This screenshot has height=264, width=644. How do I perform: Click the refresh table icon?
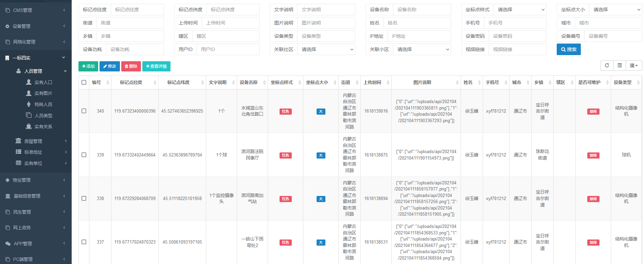(x=607, y=65)
